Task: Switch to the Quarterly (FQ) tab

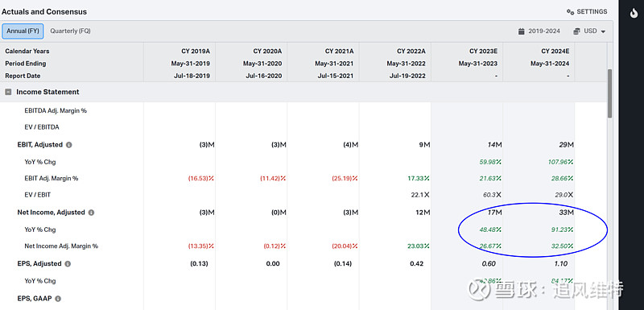Action: [70, 31]
